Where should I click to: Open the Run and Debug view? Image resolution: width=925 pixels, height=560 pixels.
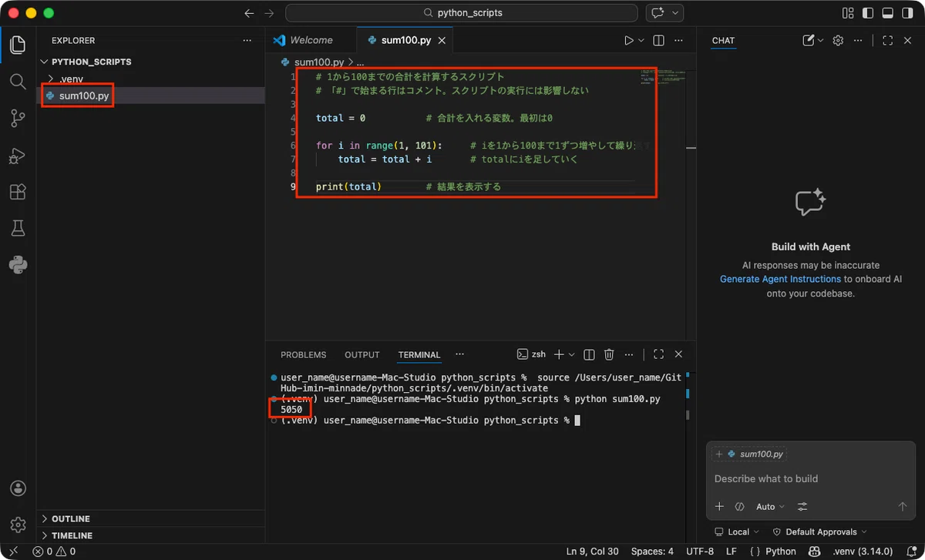pyautogui.click(x=18, y=156)
